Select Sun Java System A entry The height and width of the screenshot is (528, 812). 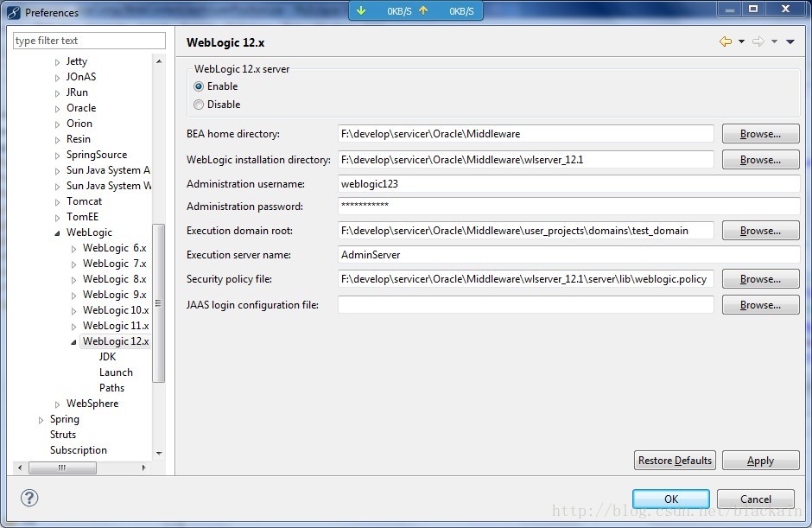[x=108, y=170]
